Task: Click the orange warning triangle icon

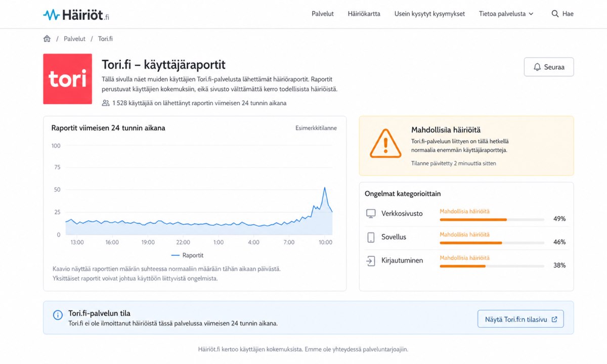Action: pos(385,144)
